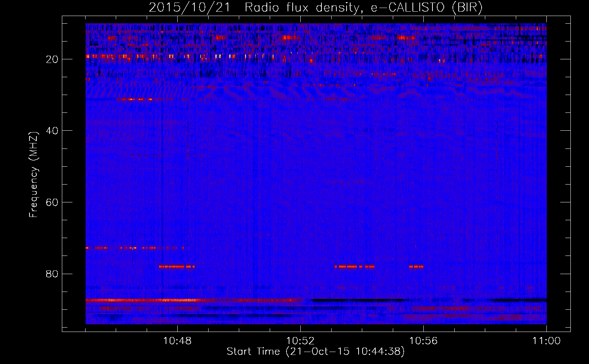Click the 20 frequency tick label

pos(52,59)
